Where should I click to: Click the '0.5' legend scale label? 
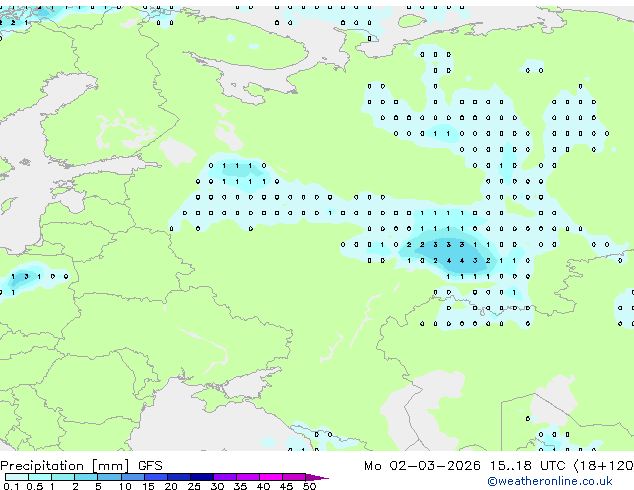35,486
